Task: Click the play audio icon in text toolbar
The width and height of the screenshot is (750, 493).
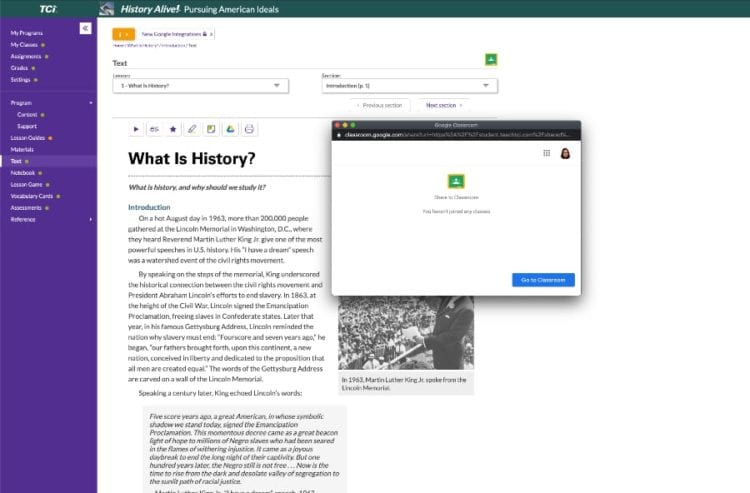Action: 136,129
